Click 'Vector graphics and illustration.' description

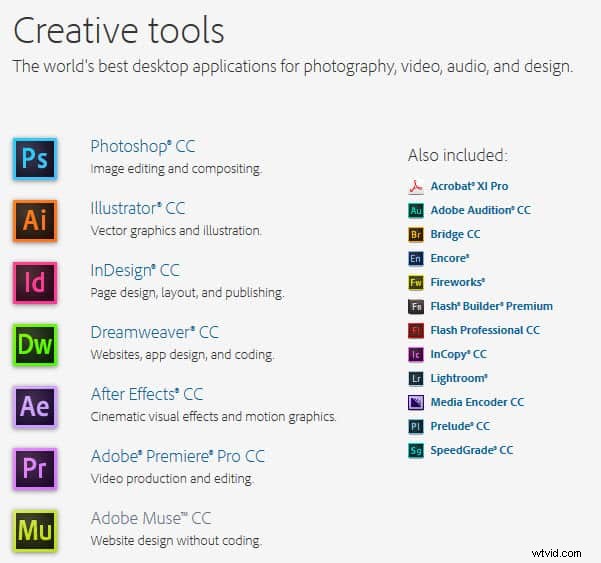click(x=176, y=231)
